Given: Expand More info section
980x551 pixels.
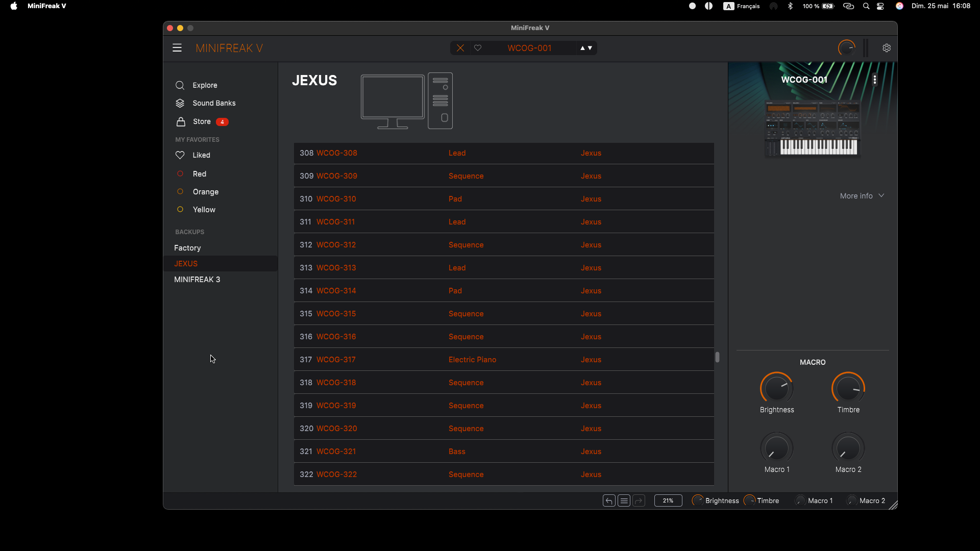Looking at the screenshot, I should (862, 196).
